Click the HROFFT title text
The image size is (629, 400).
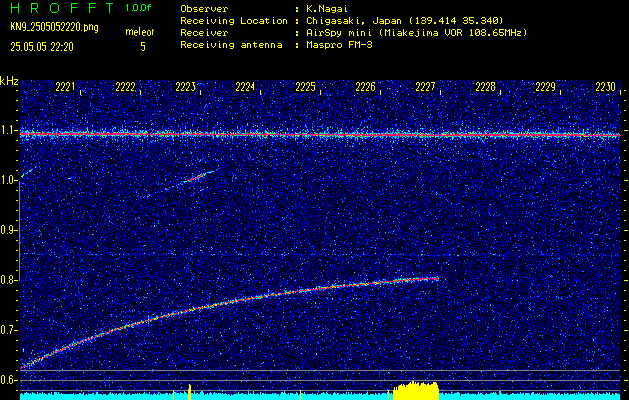coord(62,8)
